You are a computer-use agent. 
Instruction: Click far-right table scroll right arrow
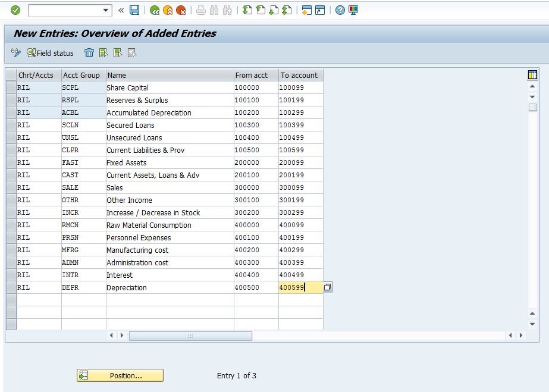click(521, 335)
